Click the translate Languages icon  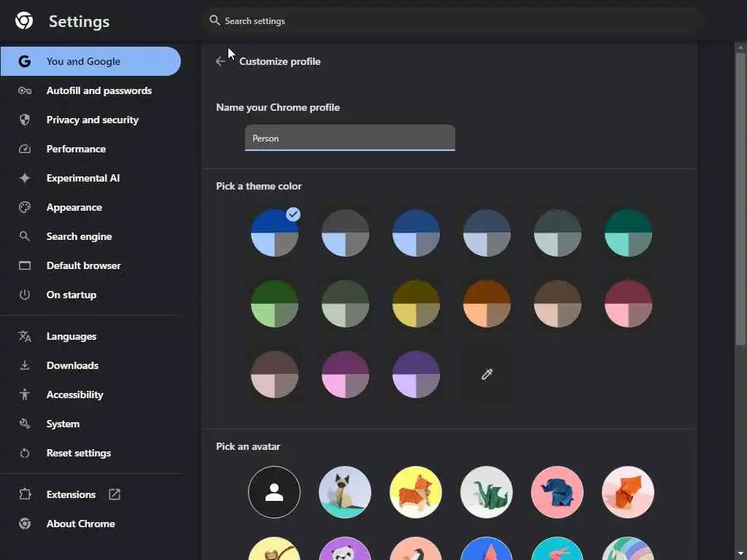click(x=25, y=336)
